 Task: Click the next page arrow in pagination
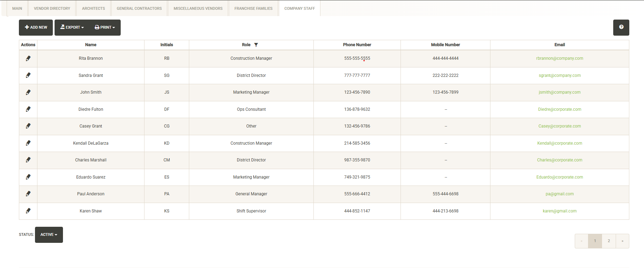pos(622,241)
